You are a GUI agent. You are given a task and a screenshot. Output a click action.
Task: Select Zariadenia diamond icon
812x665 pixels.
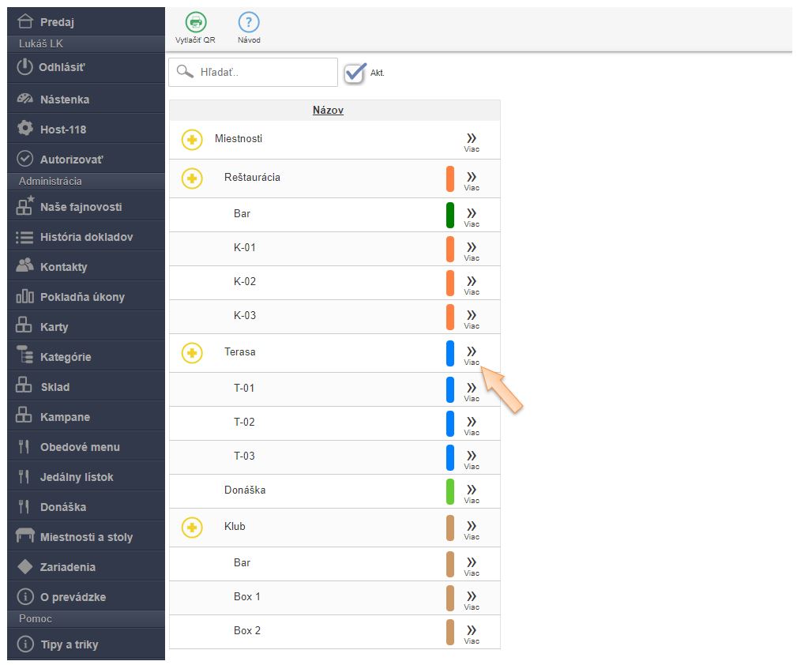25,566
